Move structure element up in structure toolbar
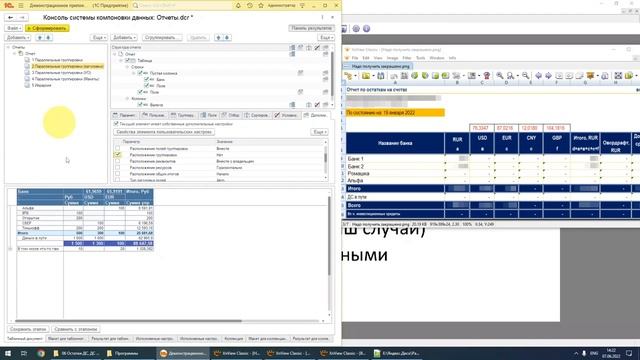This screenshot has width=640, height=360. 218,38
